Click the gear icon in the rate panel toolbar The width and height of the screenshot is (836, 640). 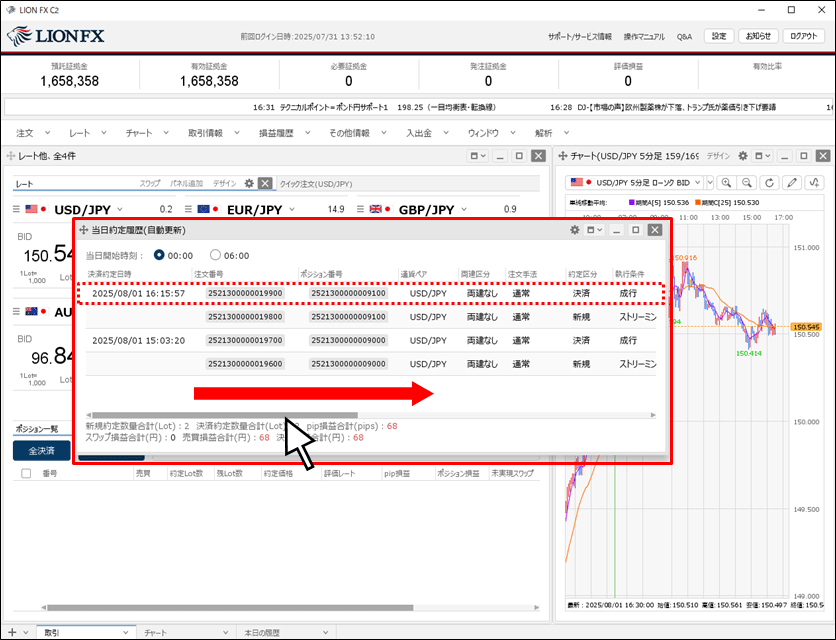(249, 183)
